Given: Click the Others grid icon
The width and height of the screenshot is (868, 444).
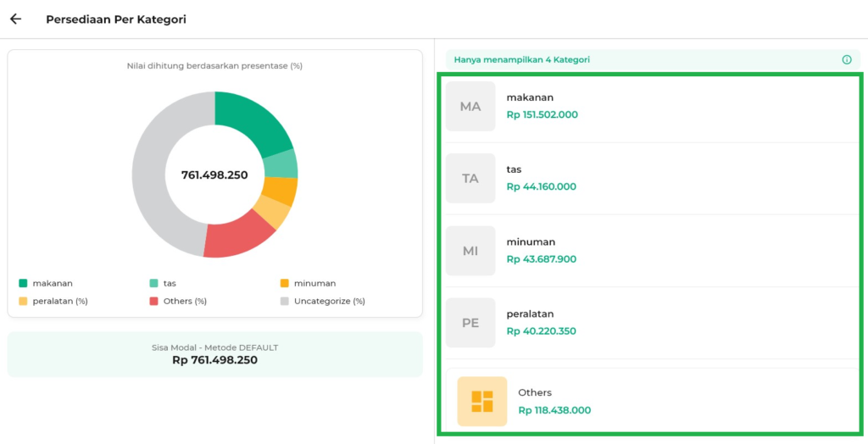Looking at the screenshot, I should 481,401.
